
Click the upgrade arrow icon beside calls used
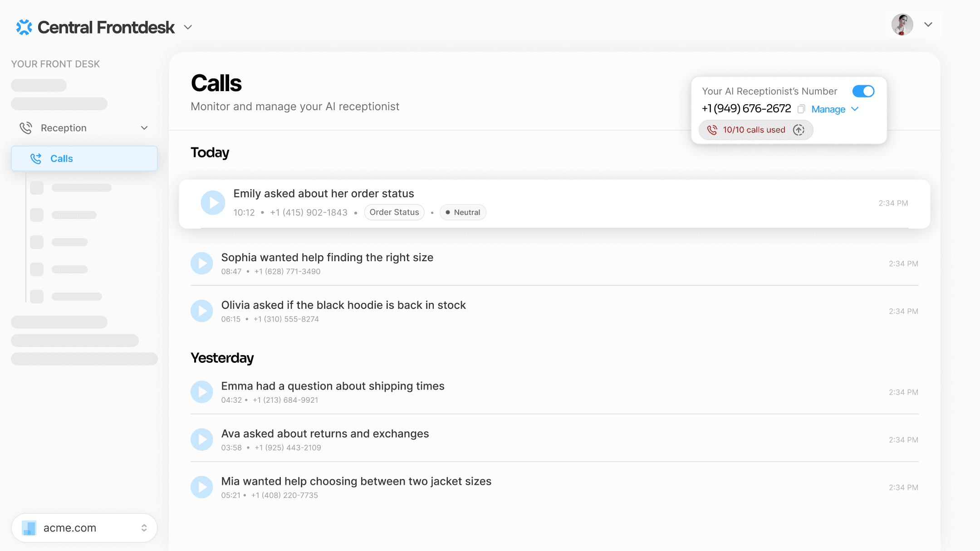[x=799, y=130]
